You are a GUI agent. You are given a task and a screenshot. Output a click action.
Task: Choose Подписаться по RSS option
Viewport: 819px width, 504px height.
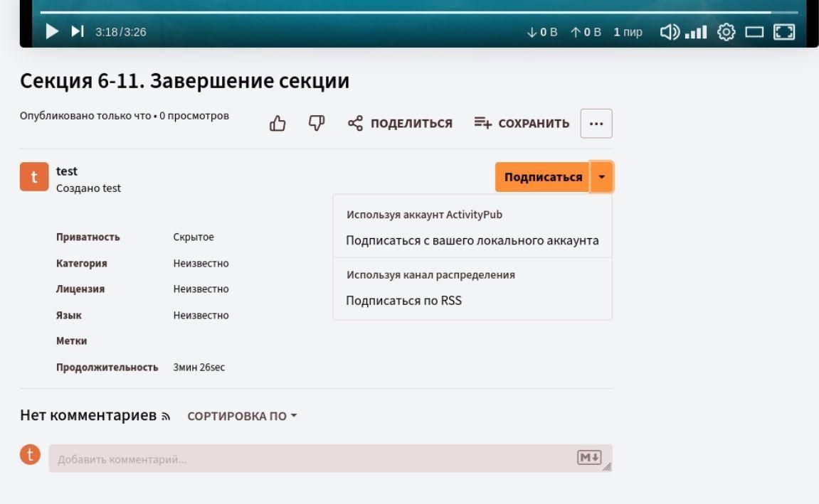(403, 300)
